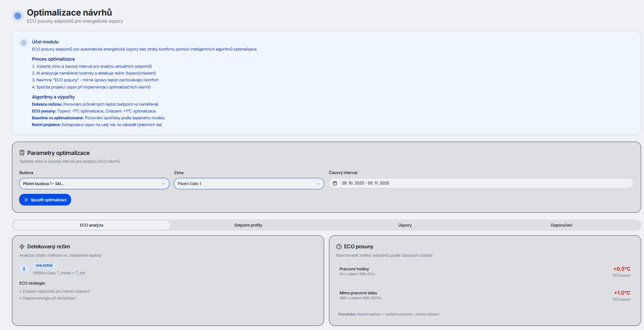Expand the Budova chevron arrow
644x330 pixels.
(x=164, y=184)
